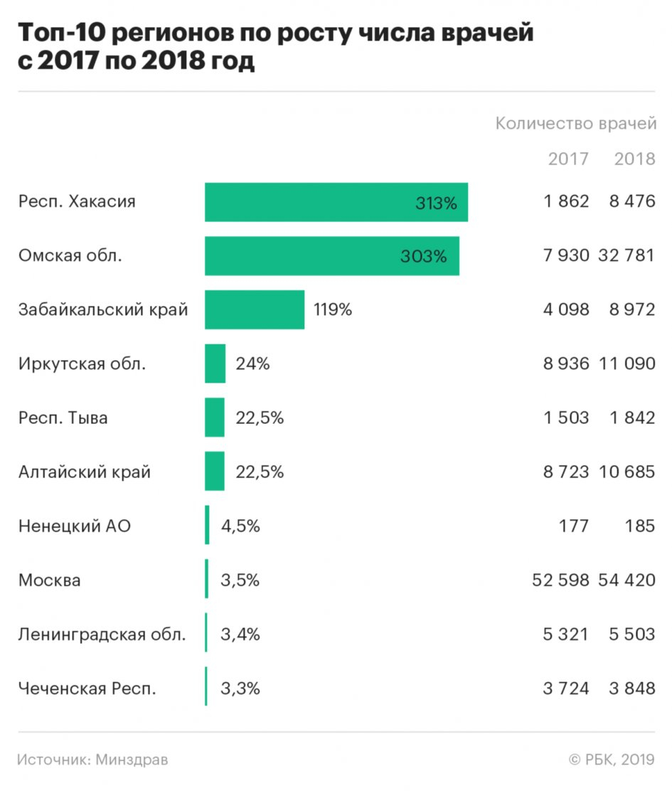
Task: Click the Иркутская обл. bar
Action: coord(215,363)
